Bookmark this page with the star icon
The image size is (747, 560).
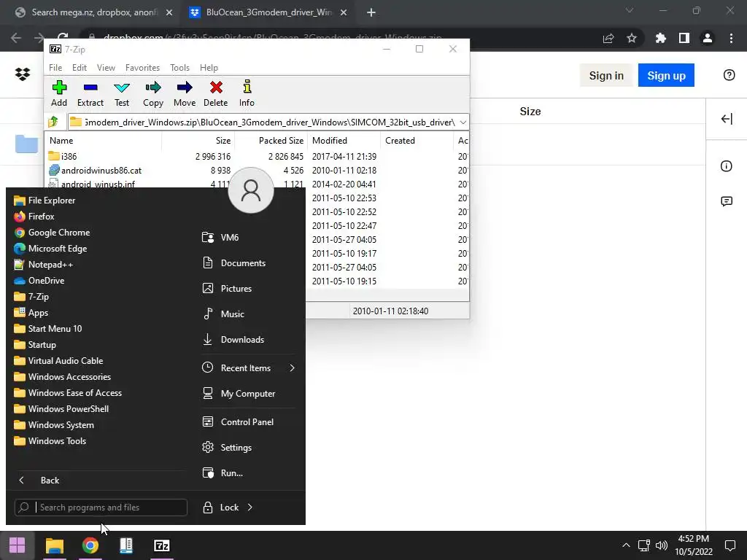click(632, 38)
